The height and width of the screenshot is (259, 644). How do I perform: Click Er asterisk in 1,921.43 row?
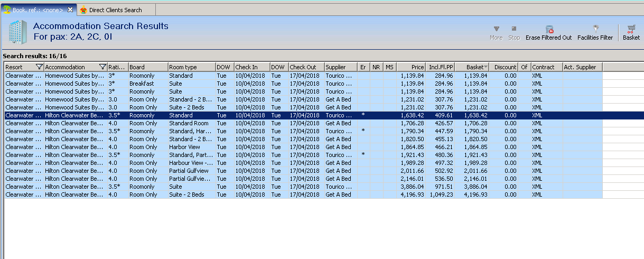(x=363, y=154)
